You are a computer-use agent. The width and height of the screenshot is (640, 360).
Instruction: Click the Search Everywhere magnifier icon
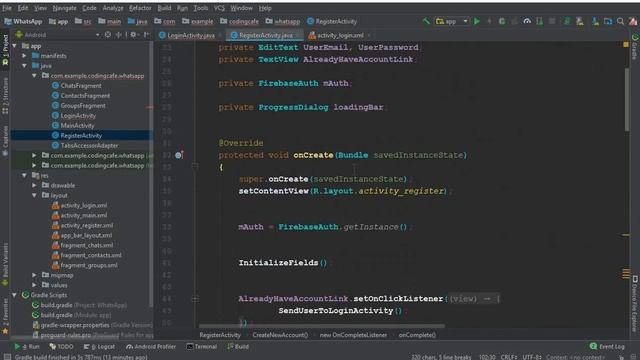coord(620,21)
